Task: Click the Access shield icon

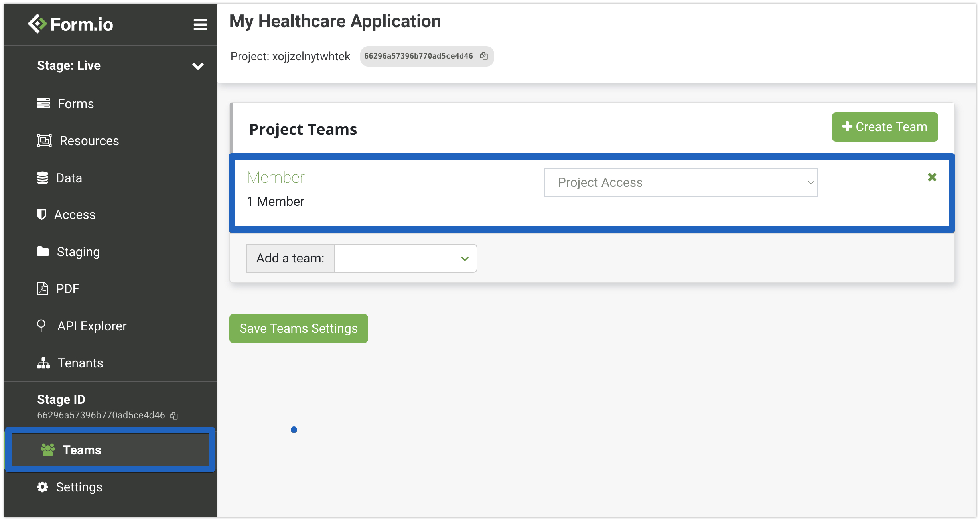Action: (41, 215)
